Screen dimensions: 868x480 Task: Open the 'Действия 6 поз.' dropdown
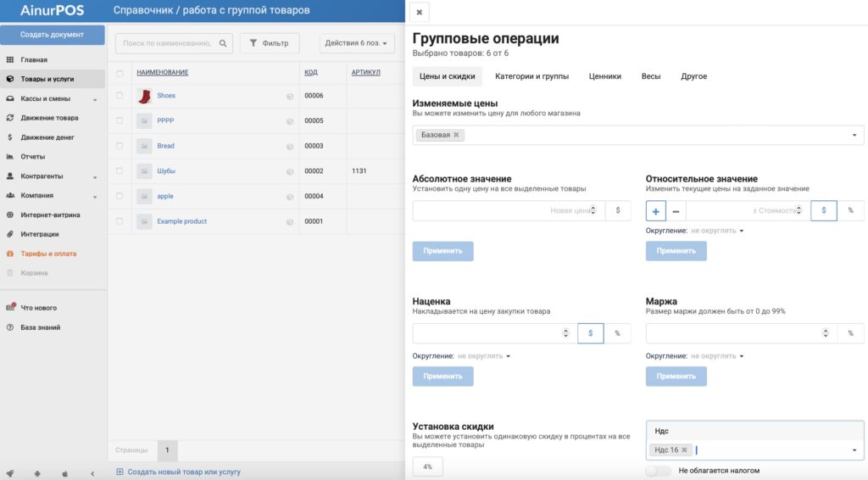pos(356,43)
